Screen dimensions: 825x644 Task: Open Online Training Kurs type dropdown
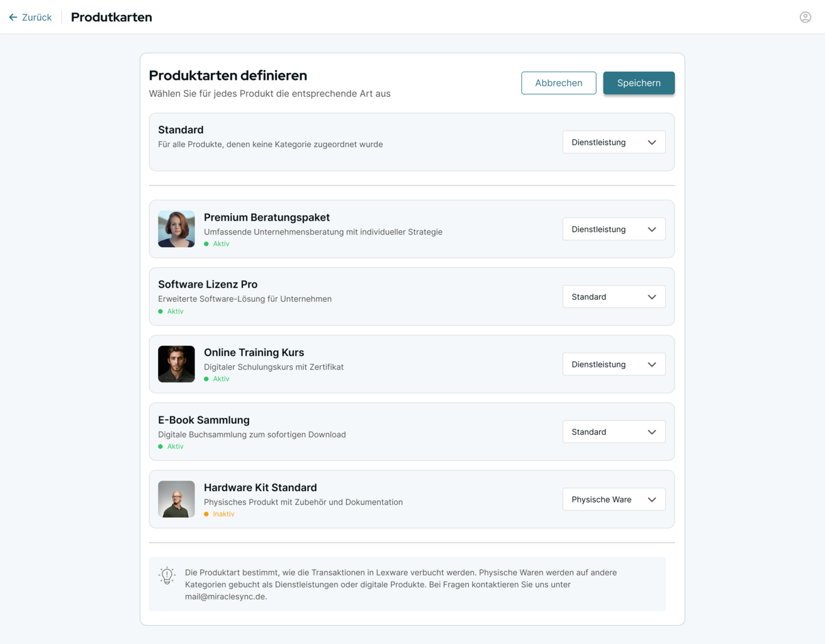click(614, 364)
